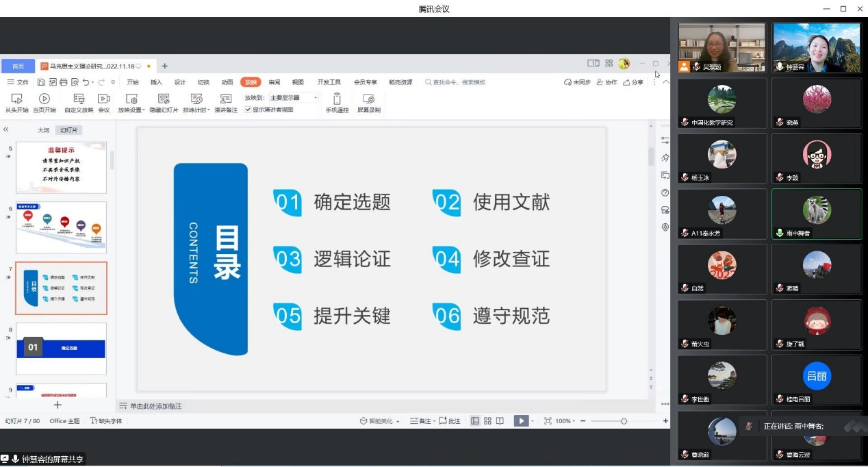Open the 文件 menu
Image resolution: width=868 pixels, height=467 pixels.
(18, 82)
